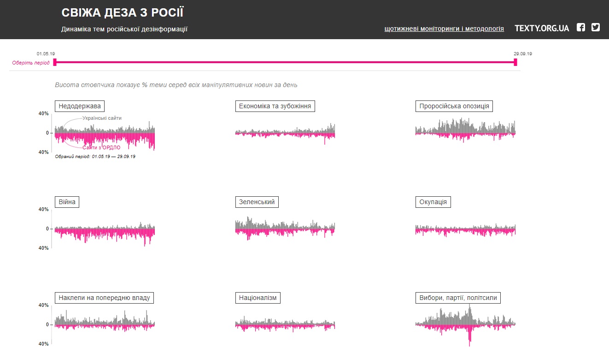Select the Війна topic label
The width and height of the screenshot is (609, 364).
(x=67, y=202)
